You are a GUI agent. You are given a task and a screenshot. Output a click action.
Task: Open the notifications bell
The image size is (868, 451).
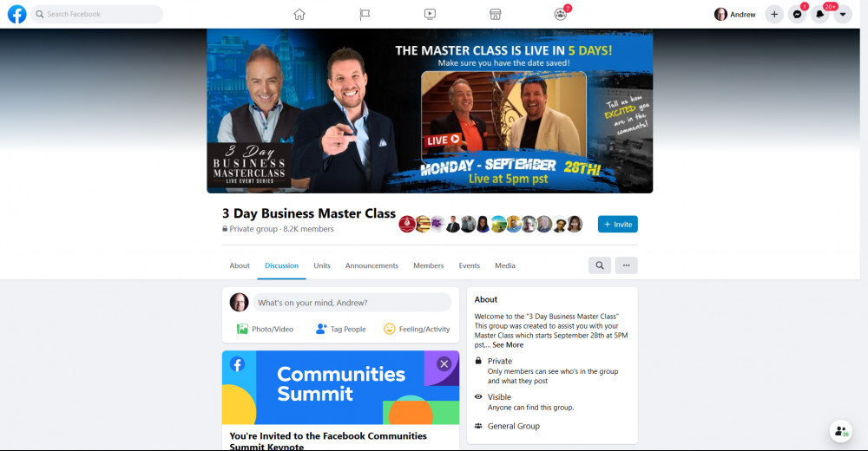820,15
